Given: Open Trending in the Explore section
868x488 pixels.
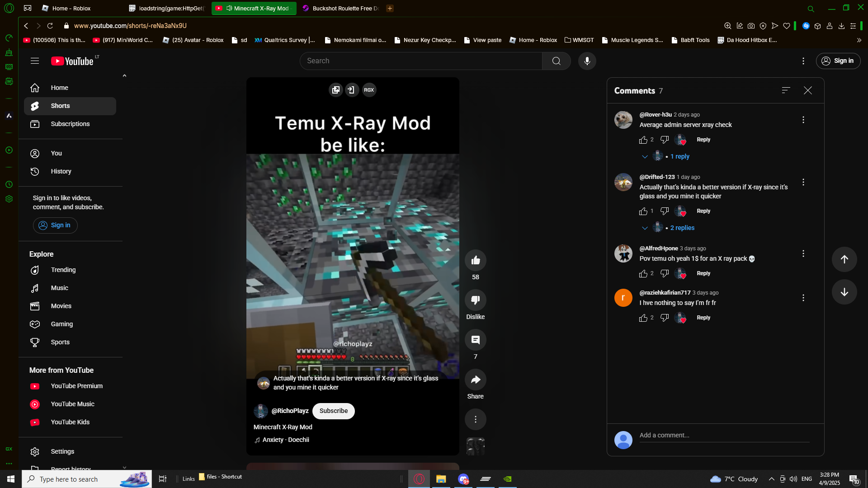Looking at the screenshot, I should coord(70,270).
